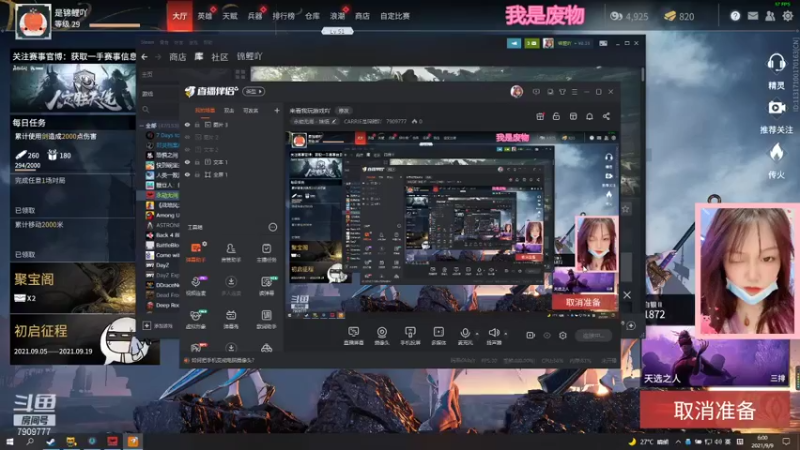
Task: Open 弹幕助手 tool in toolbox
Action: pyautogui.click(x=196, y=252)
